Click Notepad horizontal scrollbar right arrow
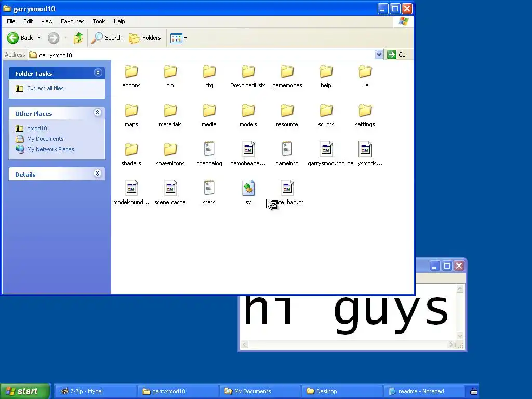 [451, 345]
